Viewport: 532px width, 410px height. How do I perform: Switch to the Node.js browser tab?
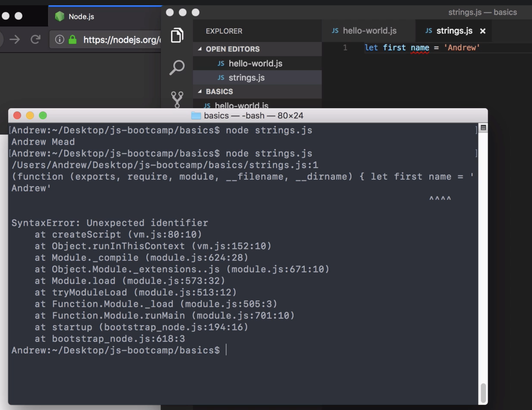[83, 16]
